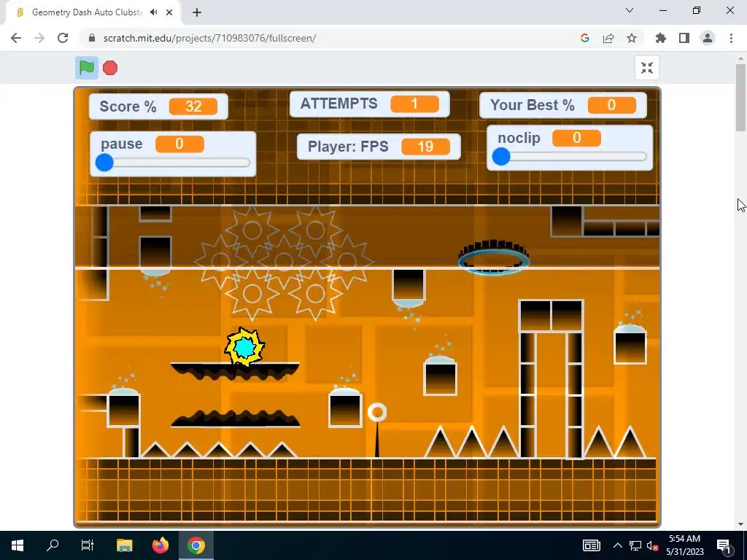The image size is (747, 560).
Task: Go back using the browser back arrow
Action: [x=16, y=38]
